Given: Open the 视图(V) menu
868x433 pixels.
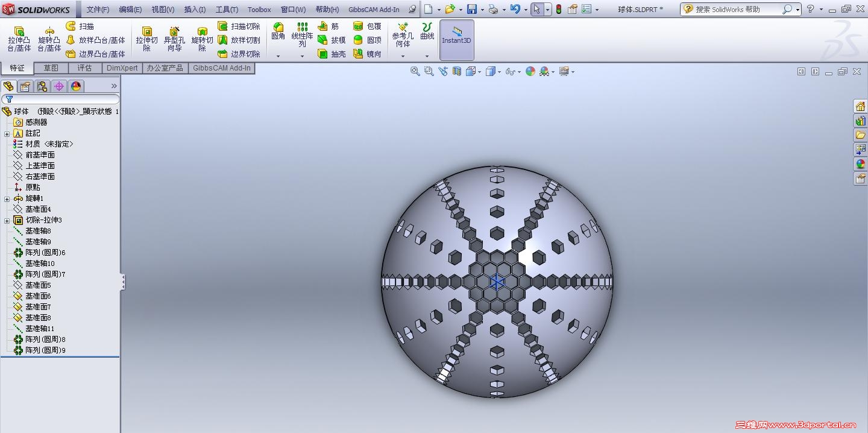Looking at the screenshot, I should point(163,10).
